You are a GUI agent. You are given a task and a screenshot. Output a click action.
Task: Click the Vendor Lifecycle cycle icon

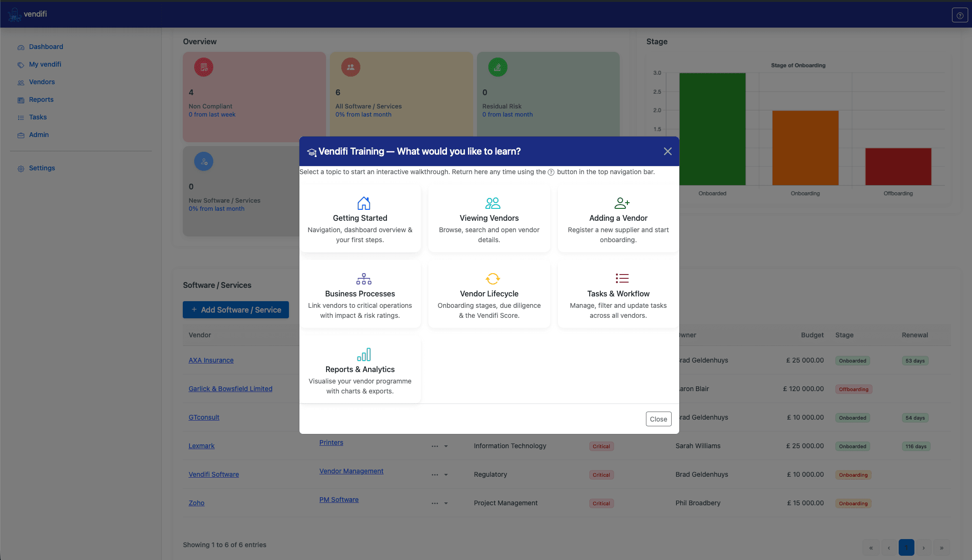tap(493, 279)
